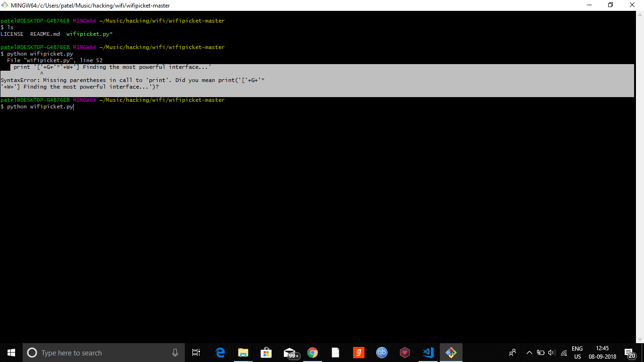The width and height of the screenshot is (644, 362).
Task: Click the last '$ python wifipicket.py' command line
Action: point(37,107)
